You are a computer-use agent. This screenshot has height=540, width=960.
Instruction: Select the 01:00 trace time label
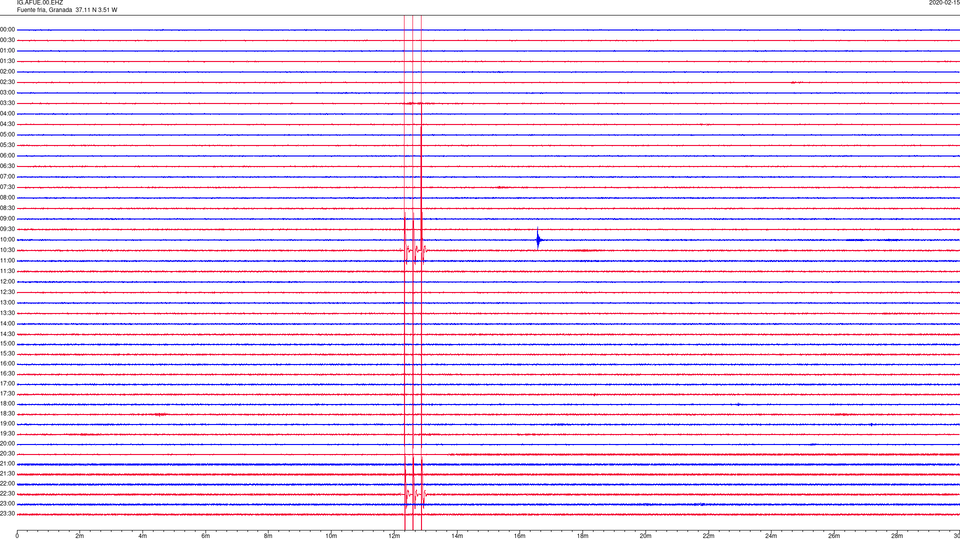[x=7, y=50]
